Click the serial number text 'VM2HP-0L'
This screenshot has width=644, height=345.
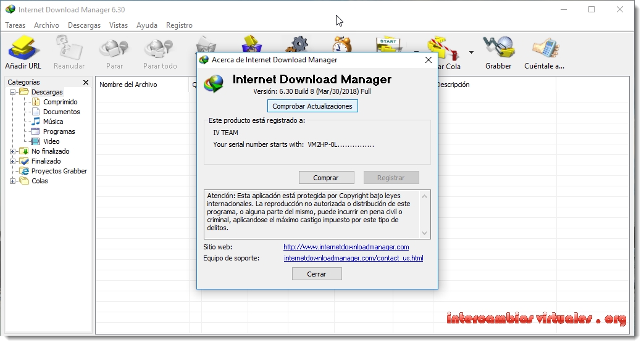322,144
